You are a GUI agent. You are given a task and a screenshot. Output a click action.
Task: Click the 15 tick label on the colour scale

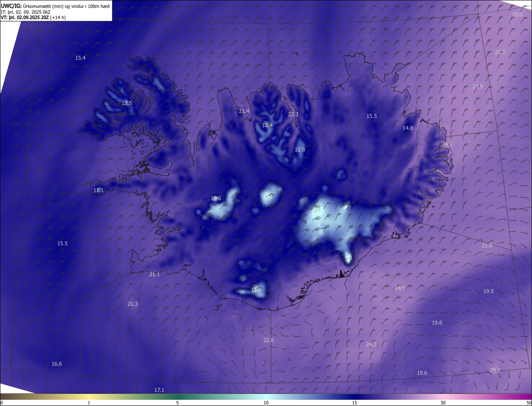(355, 403)
